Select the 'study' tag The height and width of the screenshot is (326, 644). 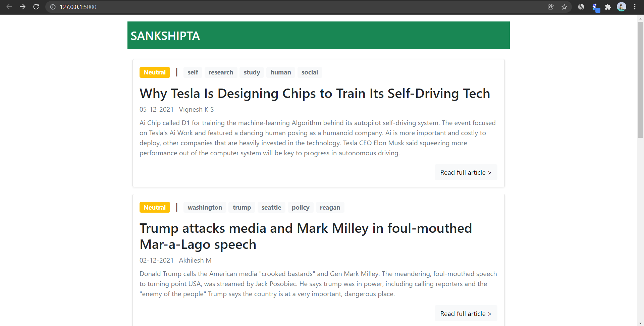tap(252, 72)
